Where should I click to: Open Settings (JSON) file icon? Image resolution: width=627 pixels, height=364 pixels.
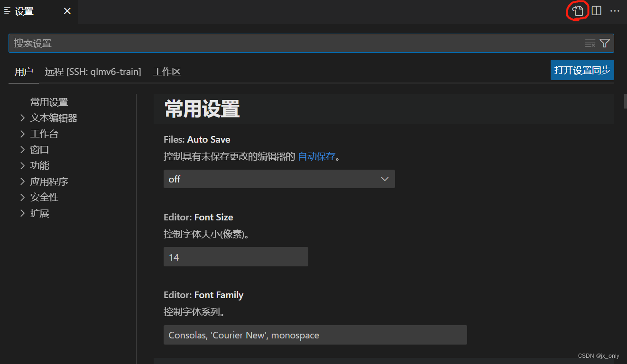[578, 11]
